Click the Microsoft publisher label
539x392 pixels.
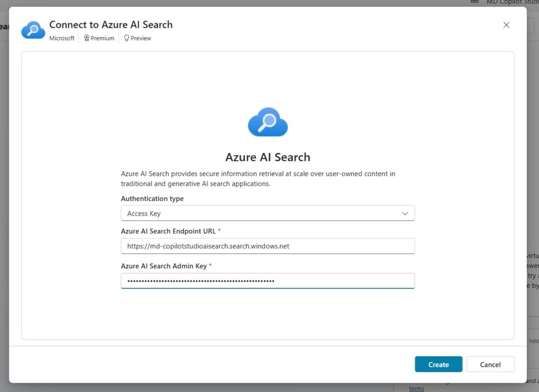click(62, 38)
